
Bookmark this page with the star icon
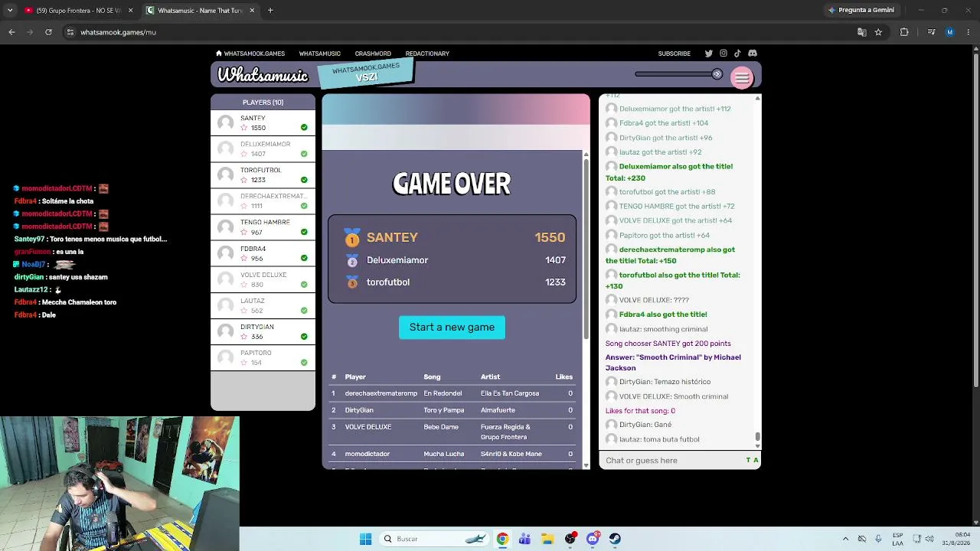click(878, 32)
